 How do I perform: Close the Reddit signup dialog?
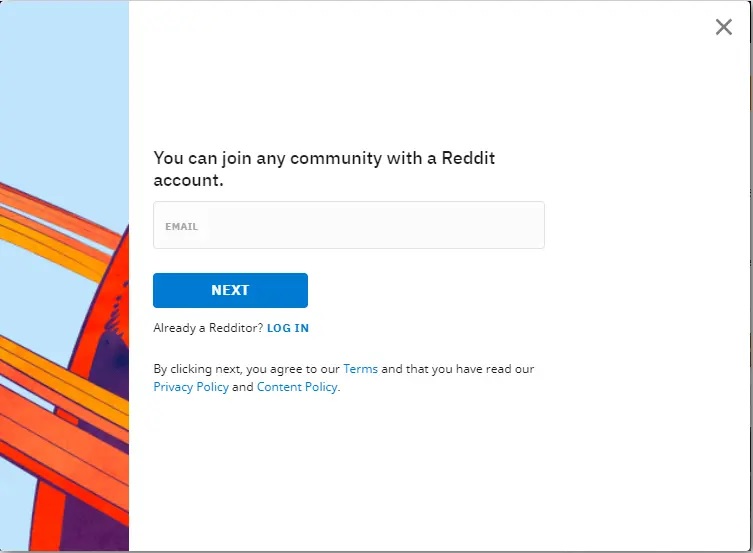click(x=723, y=27)
